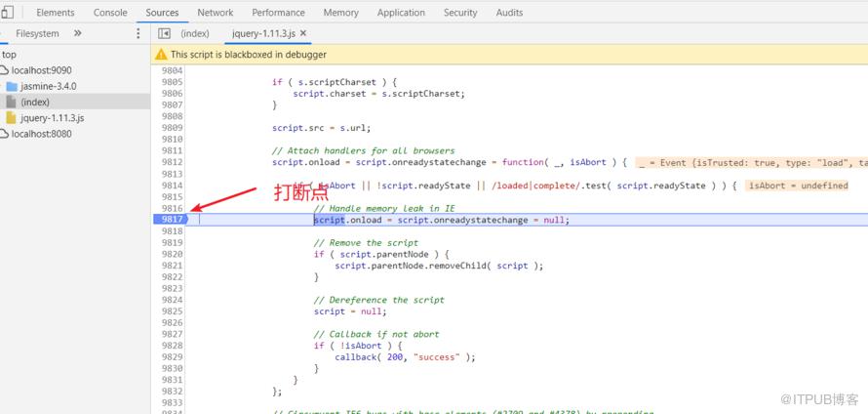Viewport: 868px width, 414px height.
Task: Click the 'This script is blackboxed in debugger' message
Action: coord(249,55)
